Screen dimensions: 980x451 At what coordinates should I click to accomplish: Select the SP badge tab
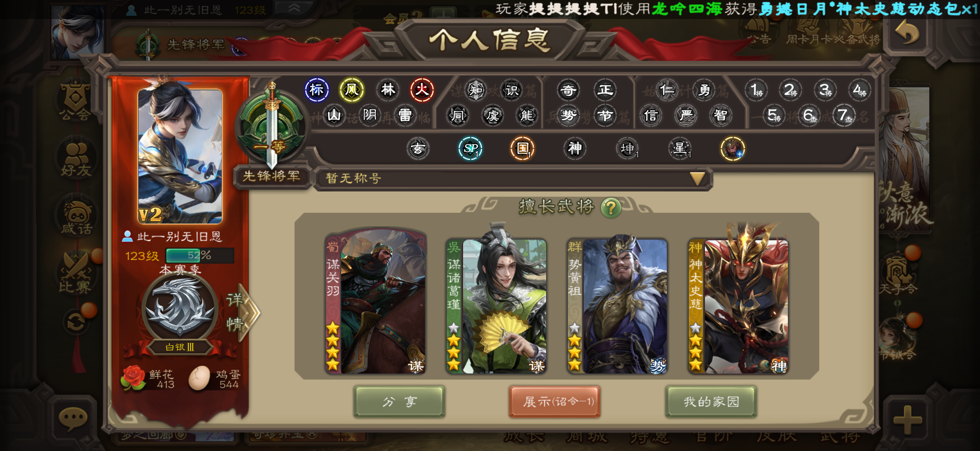coord(470,148)
